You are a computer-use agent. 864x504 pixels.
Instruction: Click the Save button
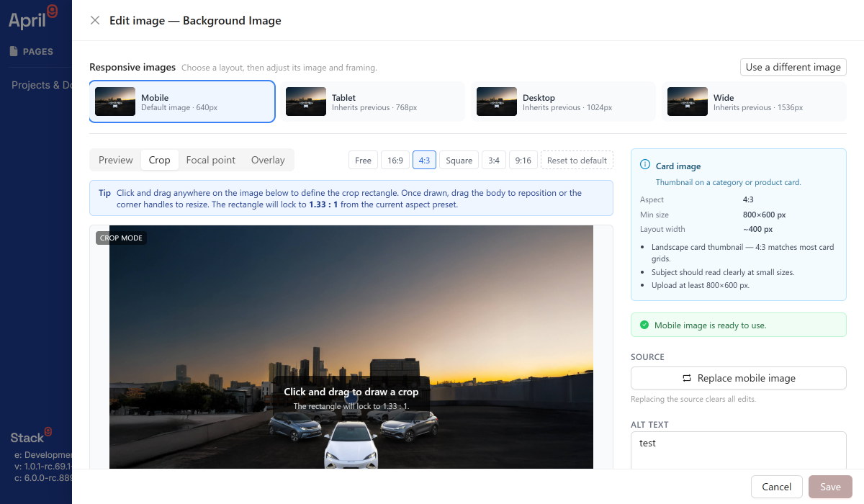point(830,487)
